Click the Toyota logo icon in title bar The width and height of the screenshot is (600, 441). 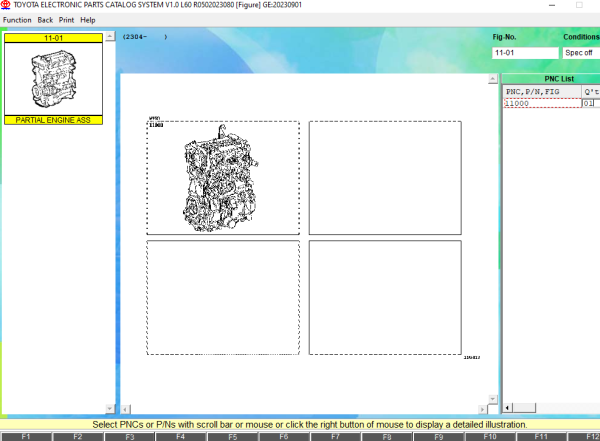click(x=5, y=5)
